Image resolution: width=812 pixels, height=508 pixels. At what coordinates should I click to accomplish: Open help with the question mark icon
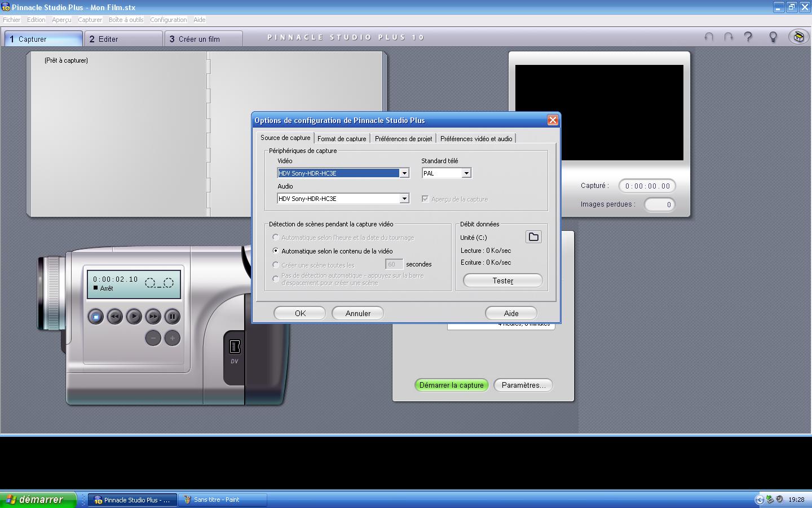(748, 37)
